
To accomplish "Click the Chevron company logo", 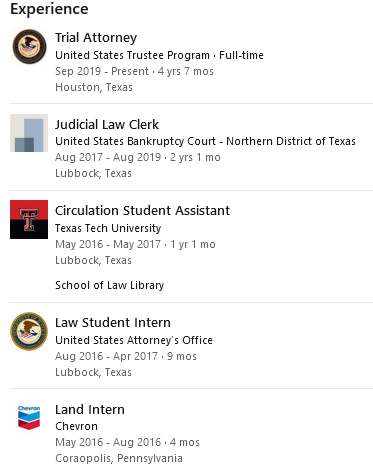I will [x=29, y=417].
